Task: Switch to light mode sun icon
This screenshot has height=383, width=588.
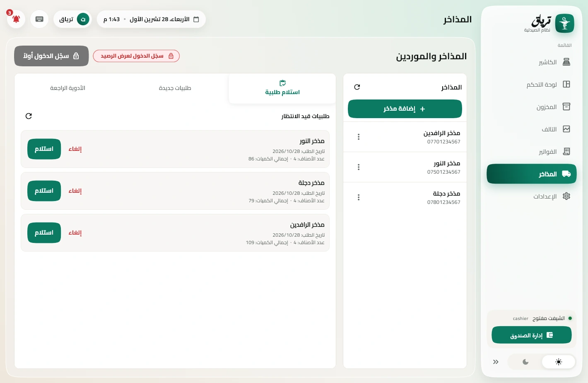Action: click(559, 362)
